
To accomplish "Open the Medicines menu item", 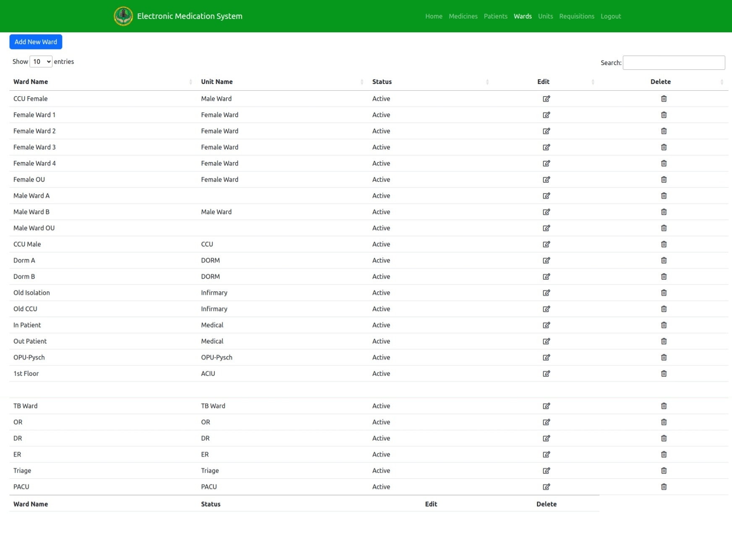I will [x=463, y=16].
